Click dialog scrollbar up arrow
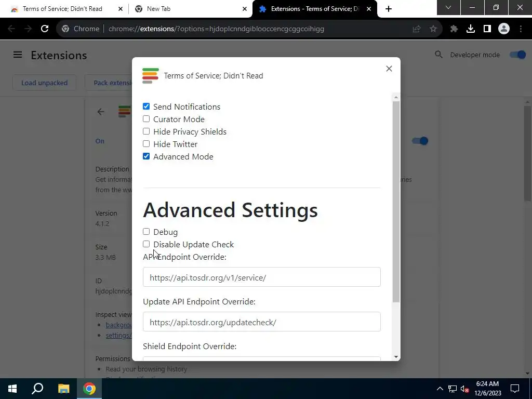Image resolution: width=532 pixels, height=399 pixels. [x=396, y=97]
